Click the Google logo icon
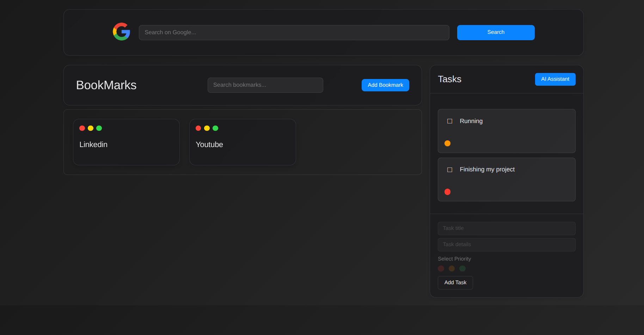 click(x=121, y=32)
